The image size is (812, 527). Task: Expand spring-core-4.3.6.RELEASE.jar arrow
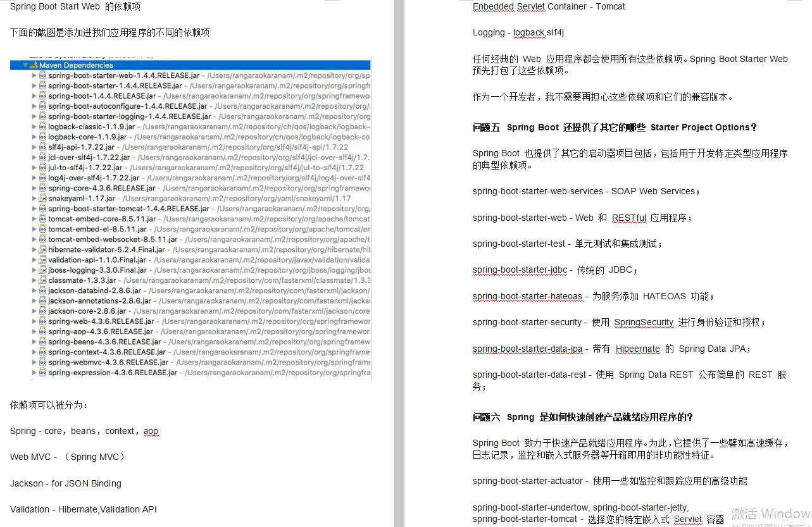(34, 188)
